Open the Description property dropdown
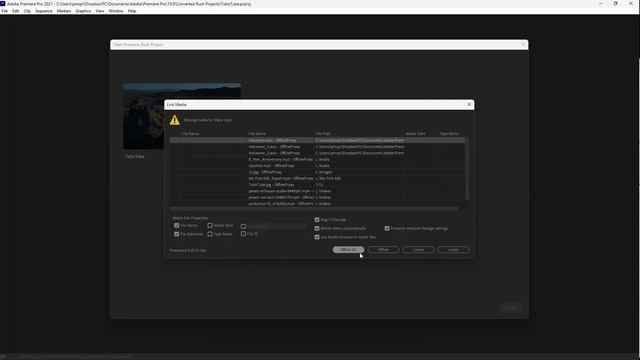The height and width of the screenshot is (360, 640). click(276, 226)
